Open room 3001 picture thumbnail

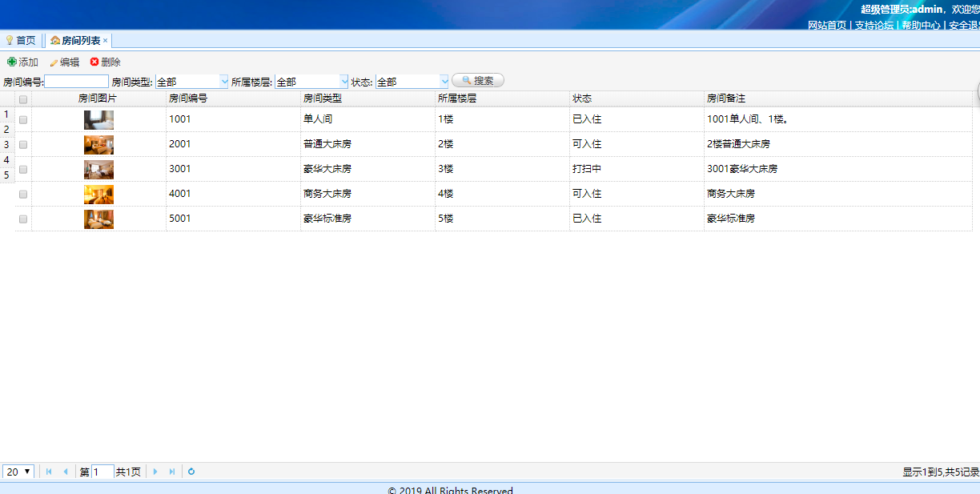[x=98, y=169]
